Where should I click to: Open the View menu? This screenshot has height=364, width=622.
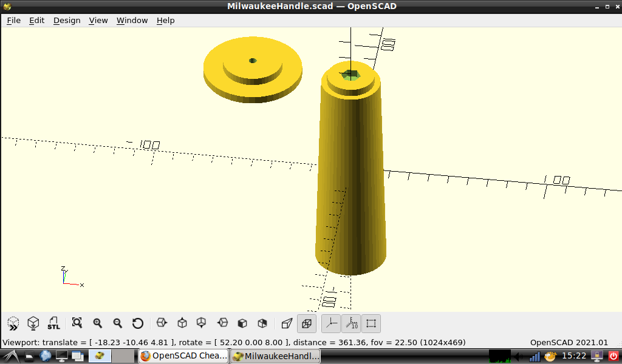98,20
